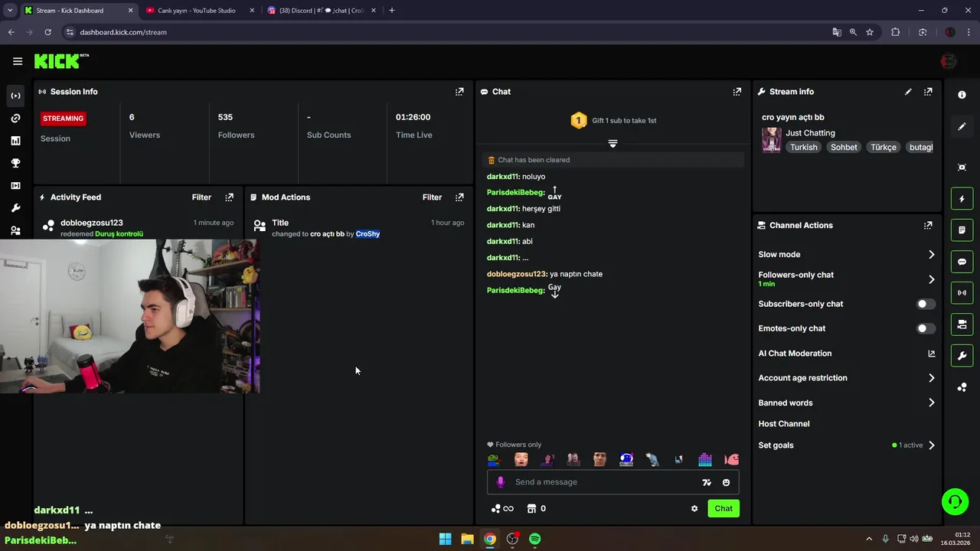Pop out the Activity Feed panel

(229, 197)
